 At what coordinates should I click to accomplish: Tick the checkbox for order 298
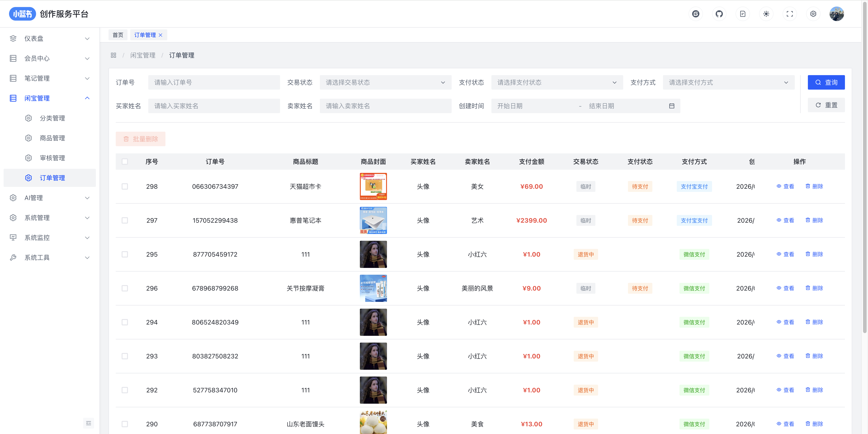coord(125,186)
